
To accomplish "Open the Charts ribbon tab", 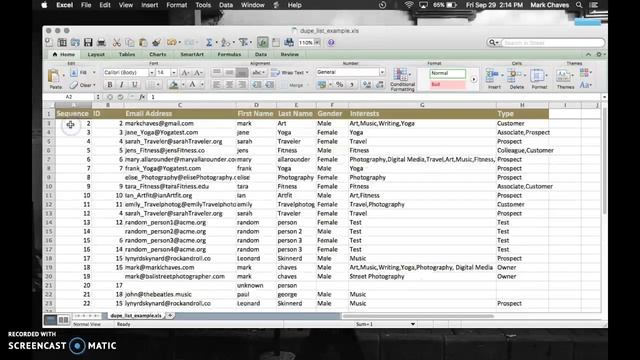I will tap(158, 54).
